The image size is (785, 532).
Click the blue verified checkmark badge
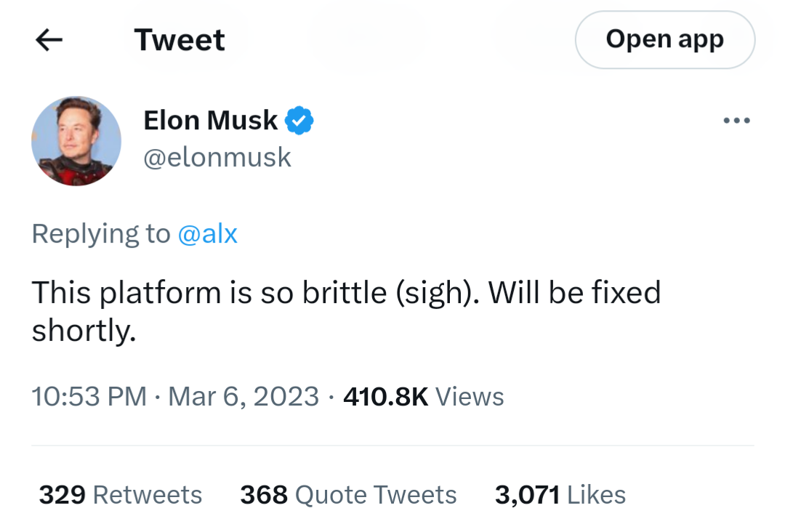pos(299,121)
